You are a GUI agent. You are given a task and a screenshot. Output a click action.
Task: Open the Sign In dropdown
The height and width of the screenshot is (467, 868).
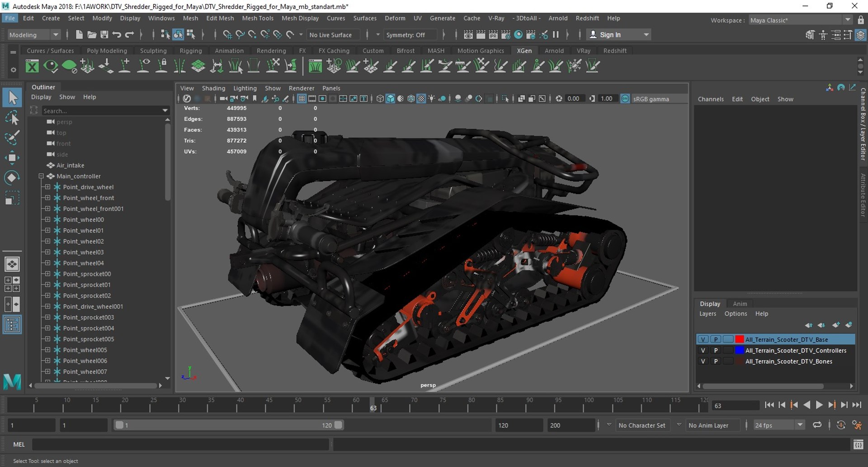pos(619,35)
